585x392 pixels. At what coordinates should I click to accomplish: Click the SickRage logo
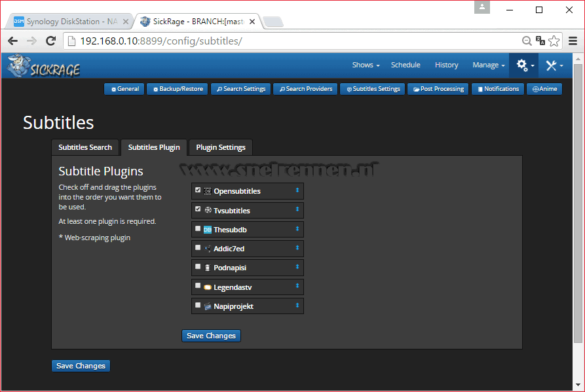44,66
